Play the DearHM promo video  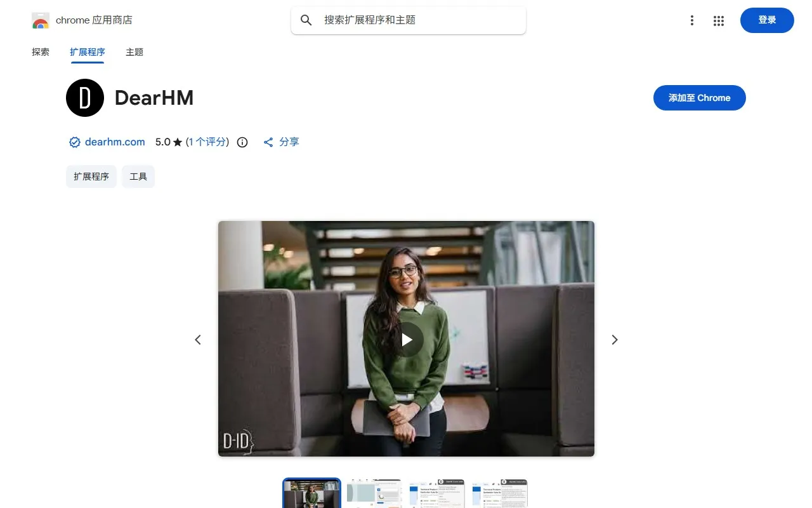pyautogui.click(x=406, y=339)
